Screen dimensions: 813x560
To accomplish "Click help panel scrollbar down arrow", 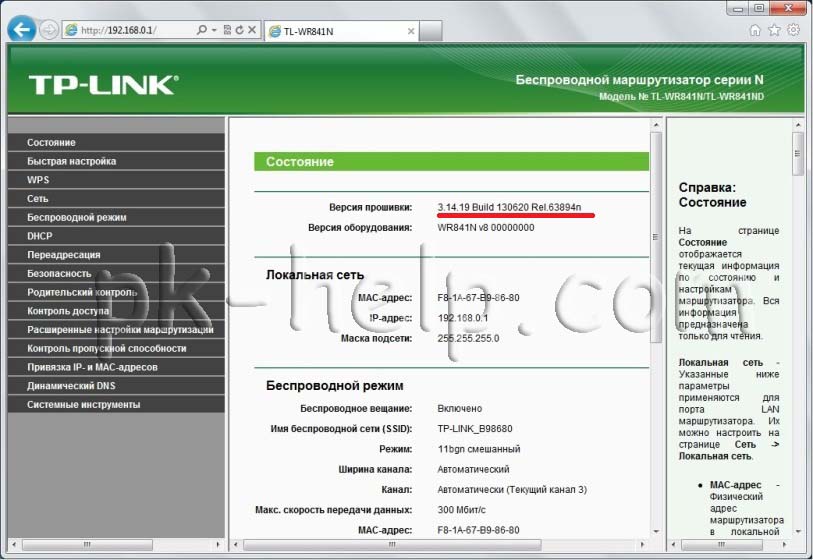I will point(797,531).
